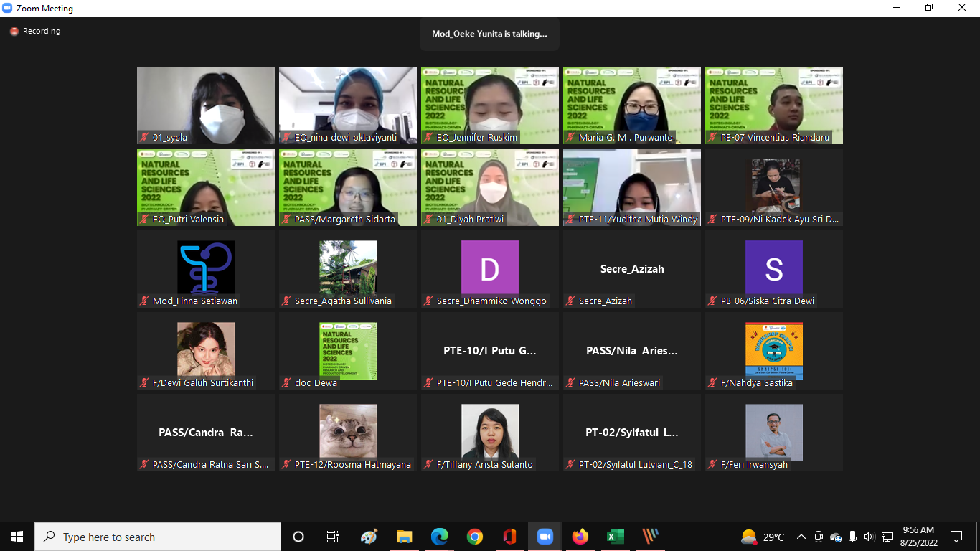The width and height of the screenshot is (980, 551).
Task: Expand the hidden system tray icons chevron
Action: (x=801, y=537)
